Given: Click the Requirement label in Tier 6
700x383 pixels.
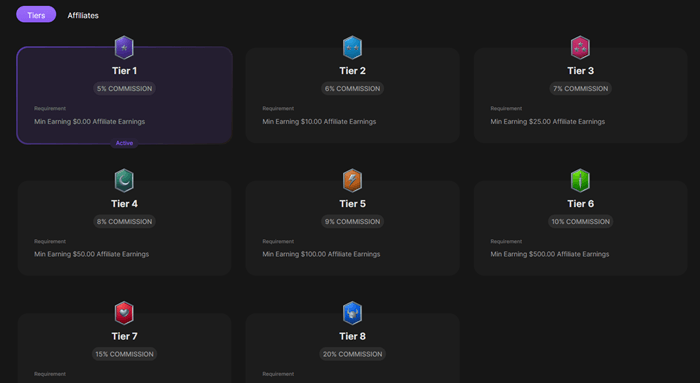Looking at the screenshot, I should pos(506,241).
